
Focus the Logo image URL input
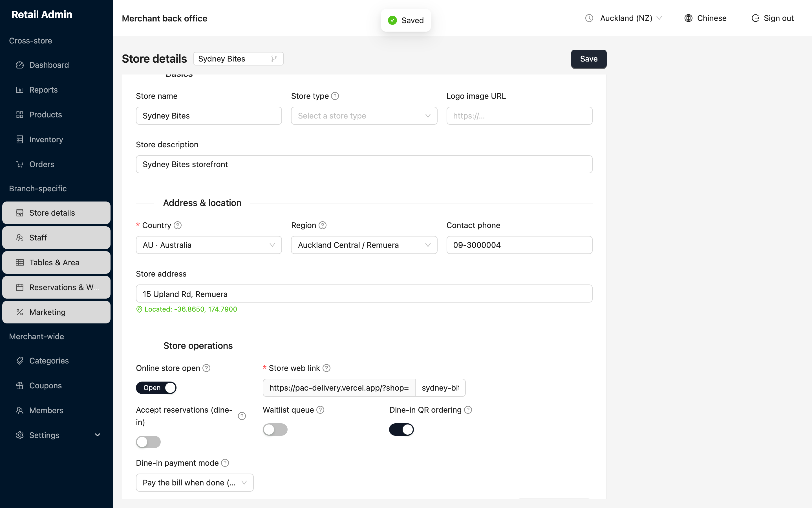519,116
